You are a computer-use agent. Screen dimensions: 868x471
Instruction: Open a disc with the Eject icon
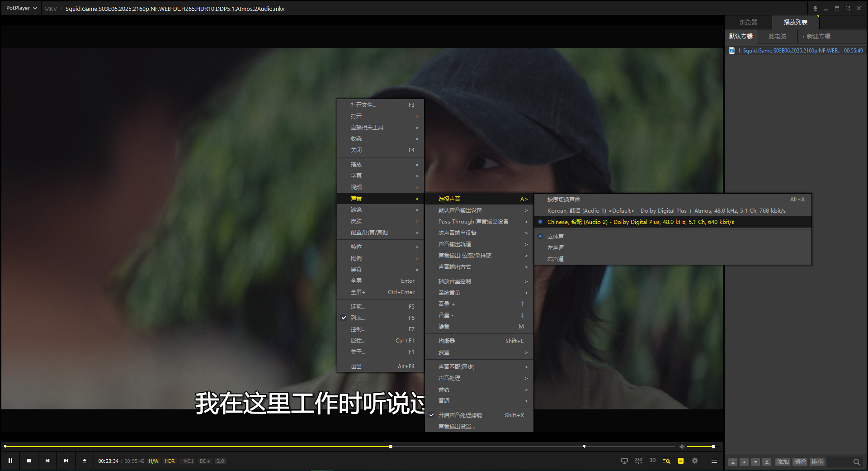tap(84, 461)
